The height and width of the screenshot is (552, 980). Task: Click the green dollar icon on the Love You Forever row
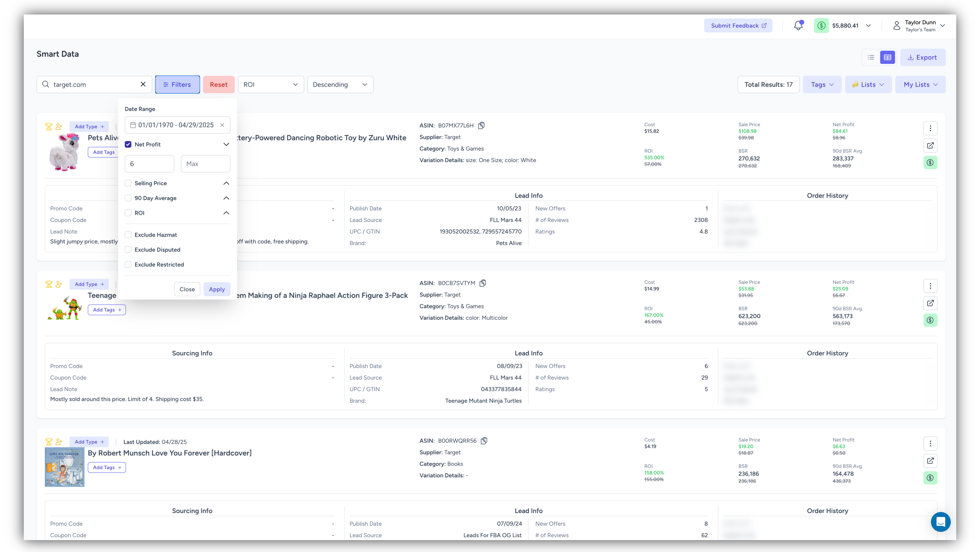[931, 478]
